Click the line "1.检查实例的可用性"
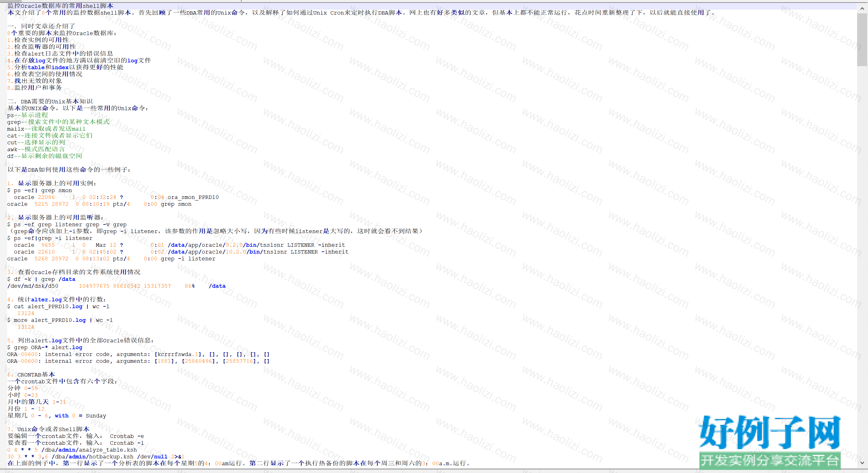 click(x=38, y=40)
